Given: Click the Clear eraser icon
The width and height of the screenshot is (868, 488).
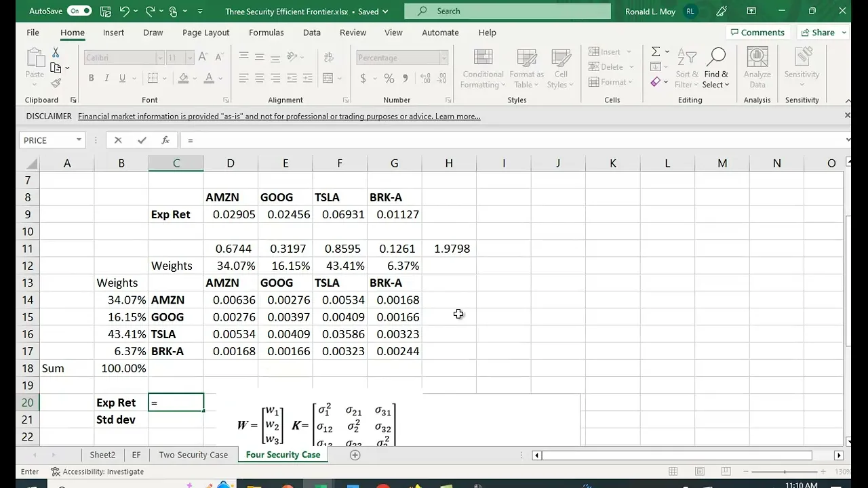Looking at the screenshot, I should [655, 82].
